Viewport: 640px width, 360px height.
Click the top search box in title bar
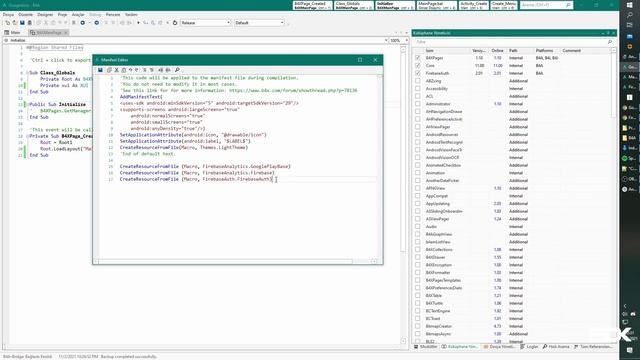[546, 5]
